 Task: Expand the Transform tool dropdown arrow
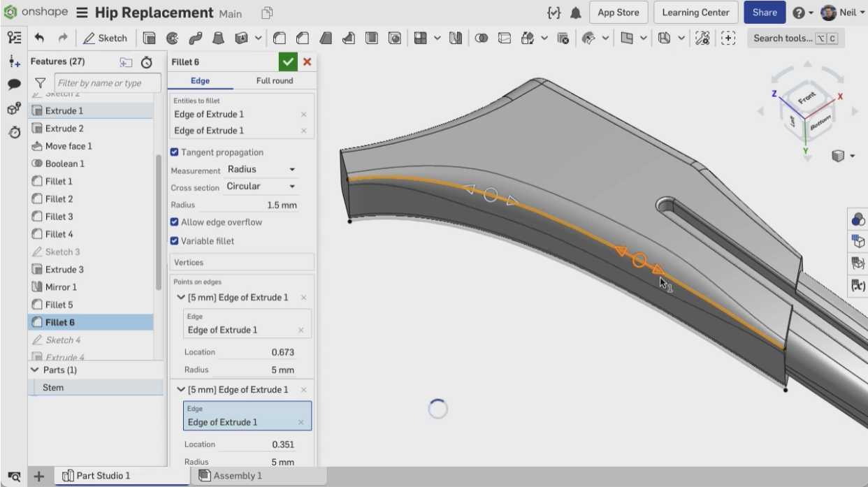(x=544, y=38)
